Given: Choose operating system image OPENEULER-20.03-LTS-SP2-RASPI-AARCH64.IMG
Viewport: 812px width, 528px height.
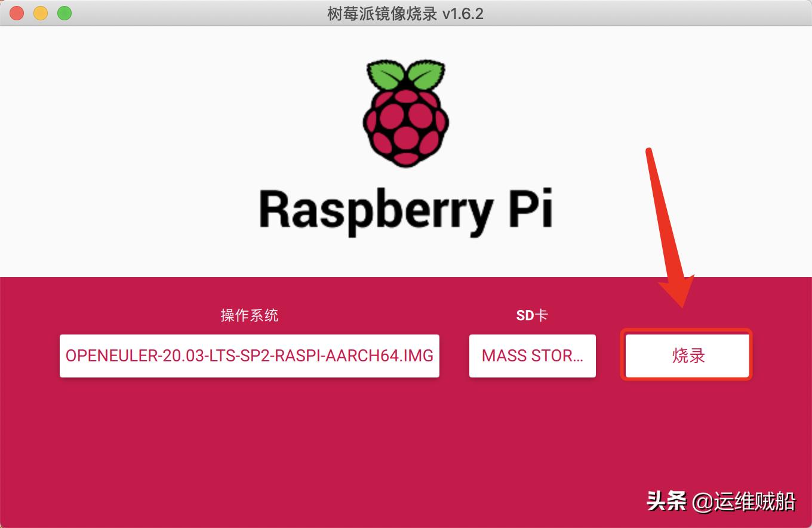Looking at the screenshot, I should click(x=250, y=355).
